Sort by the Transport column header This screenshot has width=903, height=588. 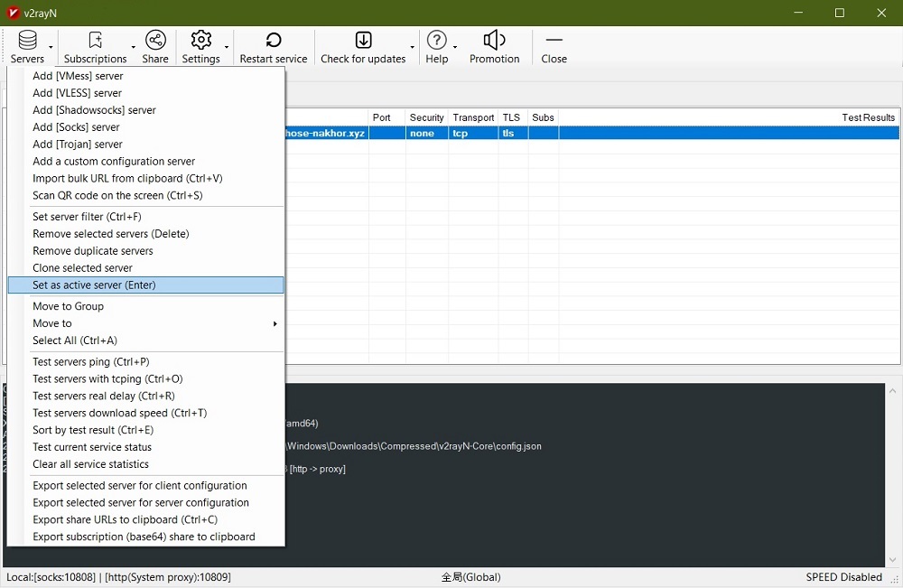click(473, 117)
